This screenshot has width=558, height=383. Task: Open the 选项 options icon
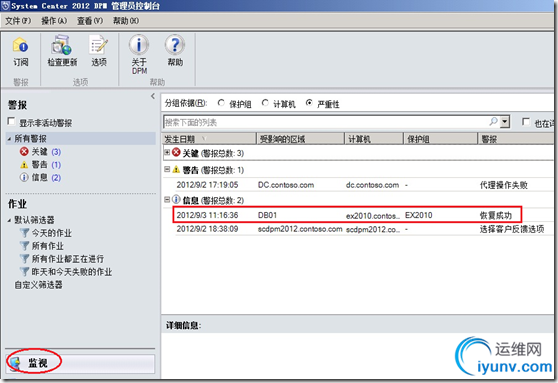(99, 45)
